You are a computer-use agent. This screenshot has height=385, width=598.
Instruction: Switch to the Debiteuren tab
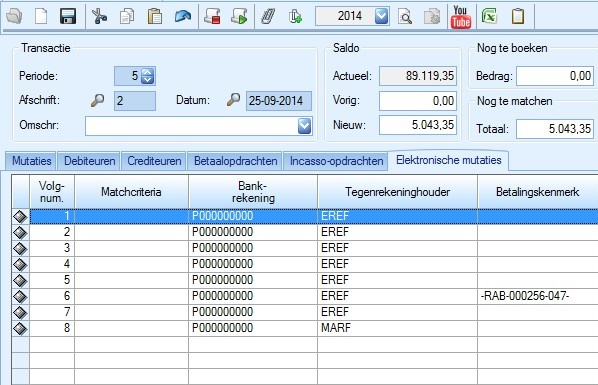[90, 161]
